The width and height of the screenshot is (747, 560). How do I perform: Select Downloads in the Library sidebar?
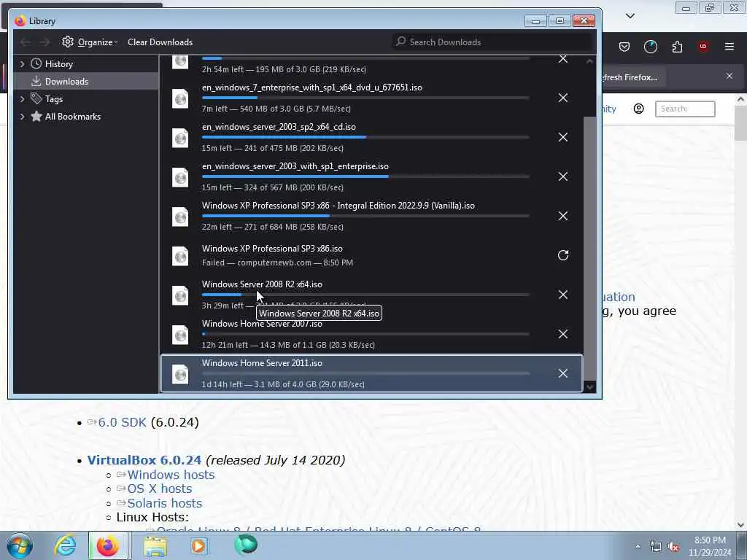coord(86,82)
